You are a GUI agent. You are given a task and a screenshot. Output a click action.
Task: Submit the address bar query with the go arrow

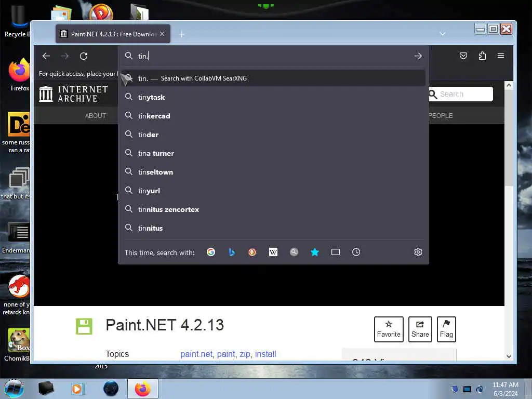(x=418, y=56)
